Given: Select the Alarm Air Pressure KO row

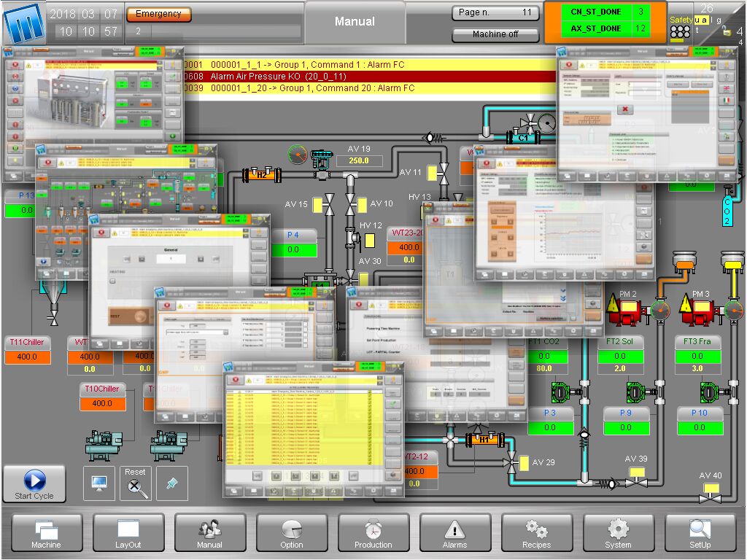Looking at the screenshot, I should click(370, 77).
